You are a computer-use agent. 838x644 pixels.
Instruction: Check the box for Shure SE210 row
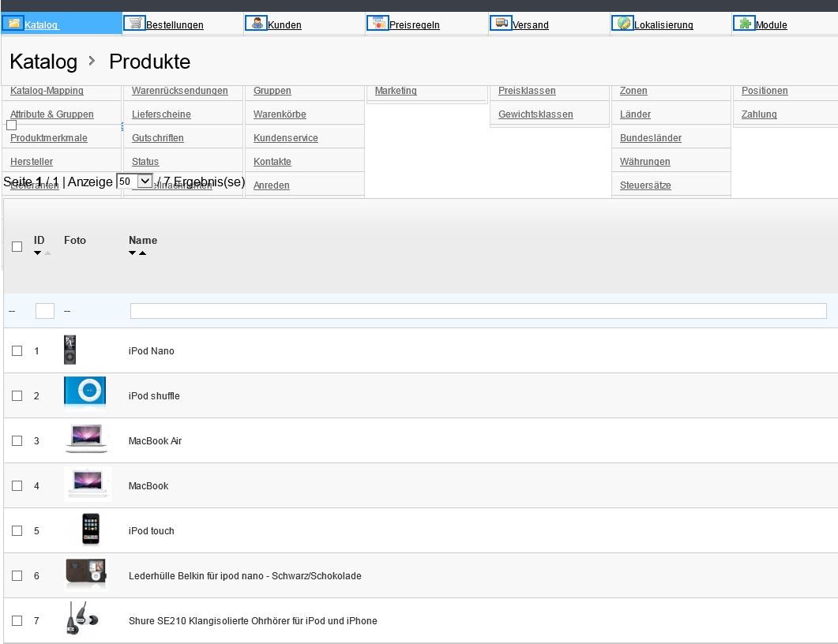pyautogui.click(x=17, y=620)
